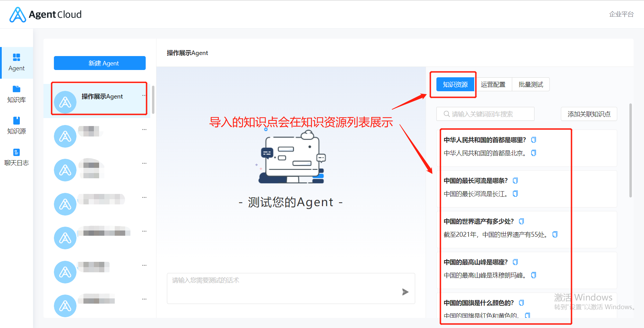Select the second agent avatar in list
Image resolution: width=644 pixels, height=328 pixels.
65,136
